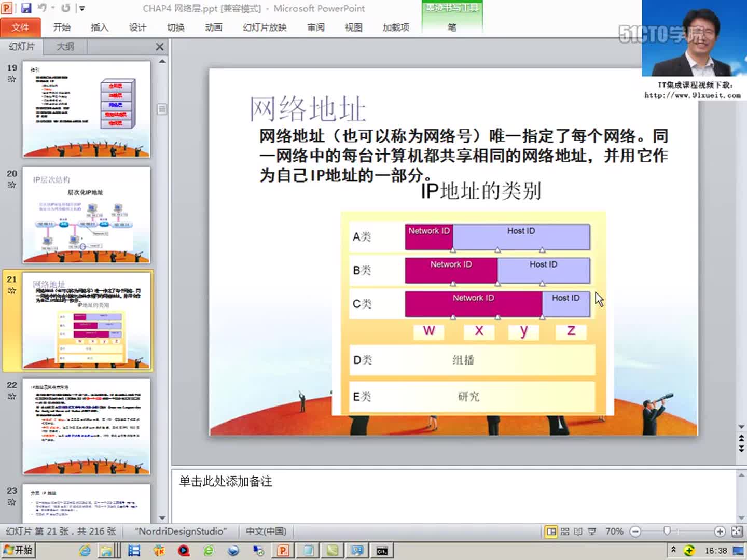
Task: Click the Undo arrow icon
Action: [x=42, y=8]
